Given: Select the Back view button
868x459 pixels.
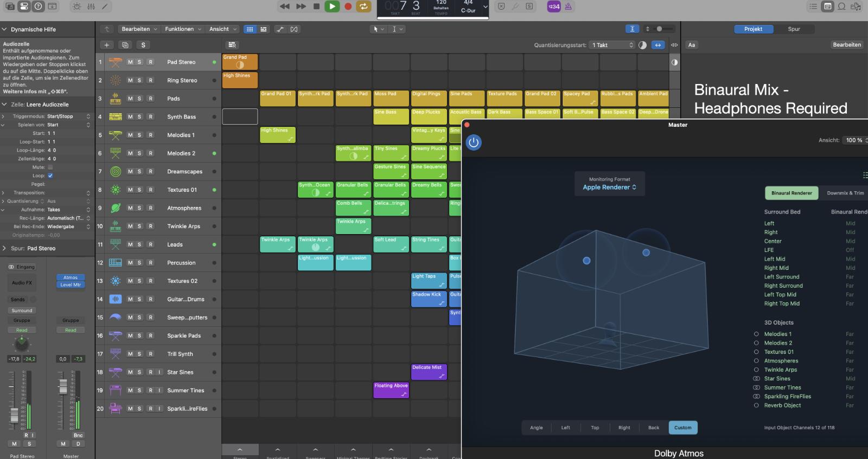Looking at the screenshot, I should click(x=654, y=428).
